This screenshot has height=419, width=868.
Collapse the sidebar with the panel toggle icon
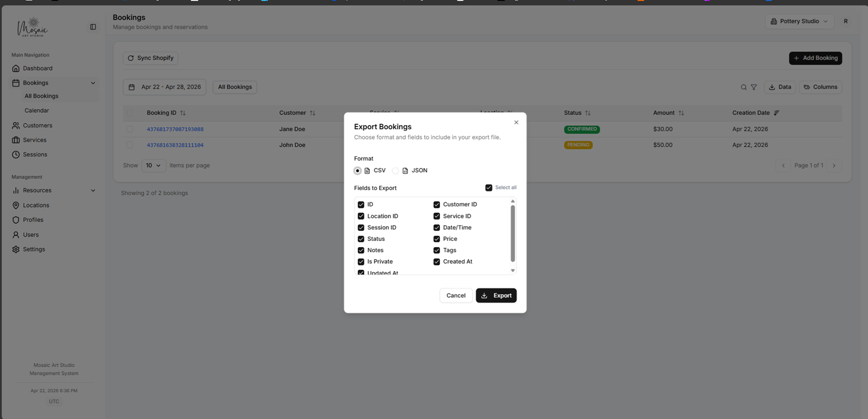click(x=92, y=27)
